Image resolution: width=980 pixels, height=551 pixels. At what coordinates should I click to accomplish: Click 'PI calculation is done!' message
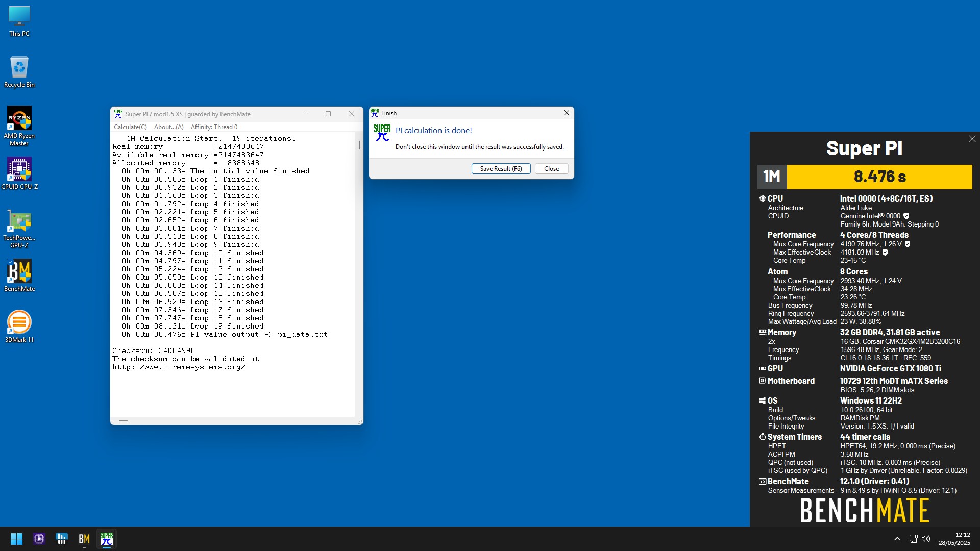(434, 131)
